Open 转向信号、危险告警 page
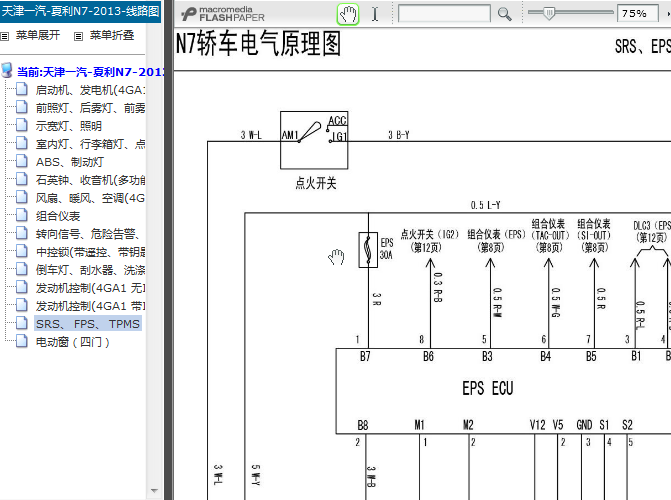This screenshot has height=500, width=671. (x=88, y=234)
